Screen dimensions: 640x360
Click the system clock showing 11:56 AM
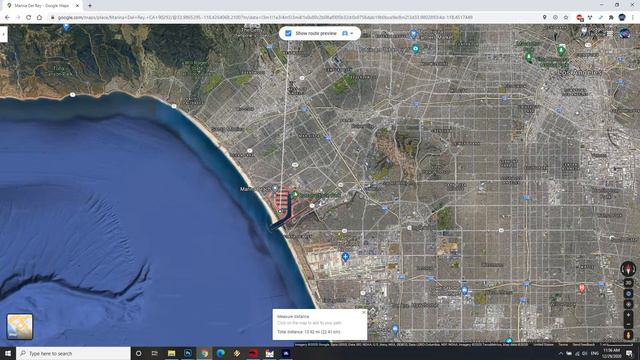point(611,353)
